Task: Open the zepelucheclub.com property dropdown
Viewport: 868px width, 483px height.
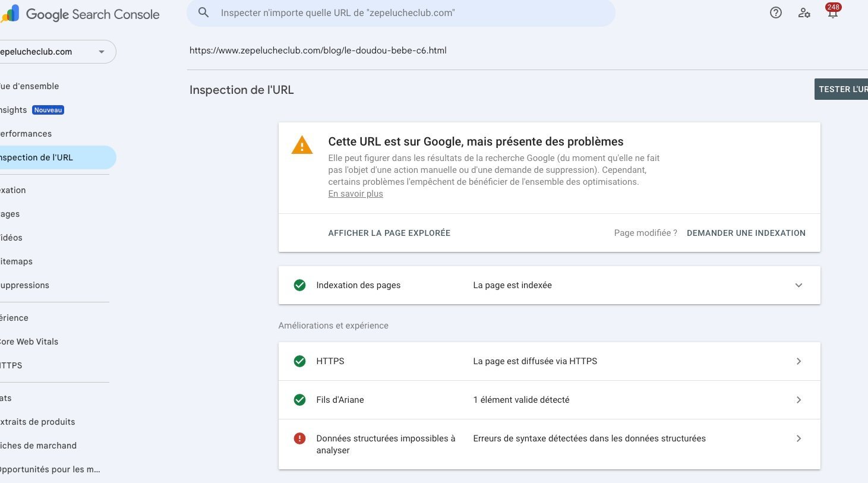Action: (57, 52)
